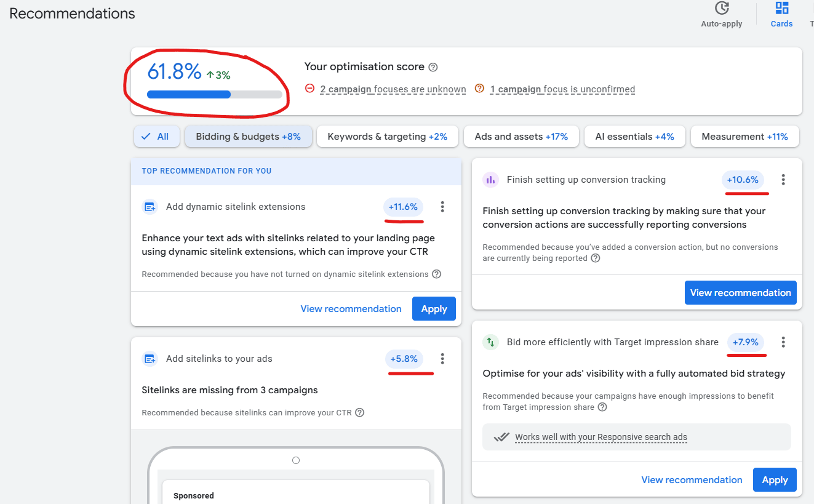The width and height of the screenshot is (814, 504).
Task: Click the +10.6% score uplift badge
Action: (x=743, y=180)
